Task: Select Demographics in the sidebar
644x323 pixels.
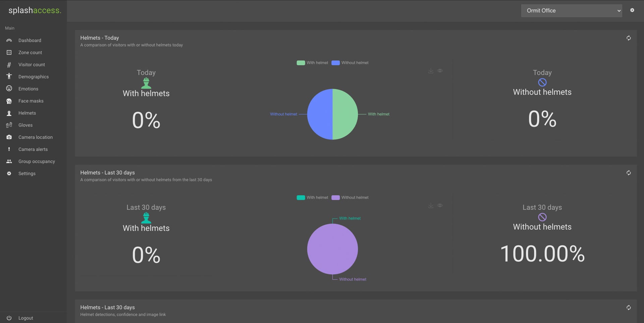Action: pos(34,76)
